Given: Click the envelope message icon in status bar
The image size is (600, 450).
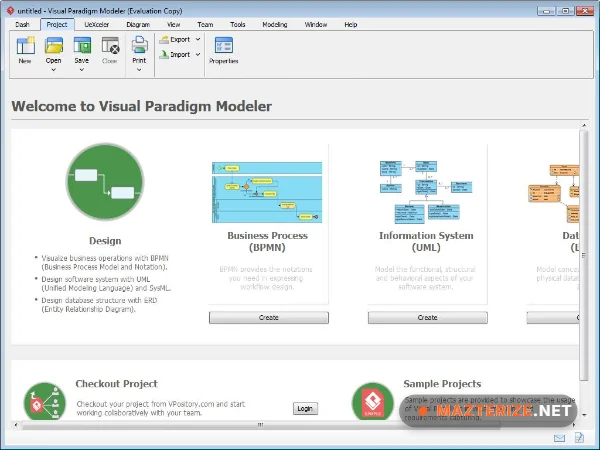Looking at the screenshot, I should point(559,438).
